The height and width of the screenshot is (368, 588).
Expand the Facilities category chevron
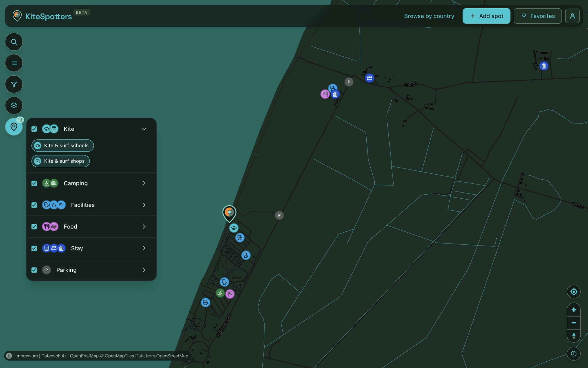144,205
